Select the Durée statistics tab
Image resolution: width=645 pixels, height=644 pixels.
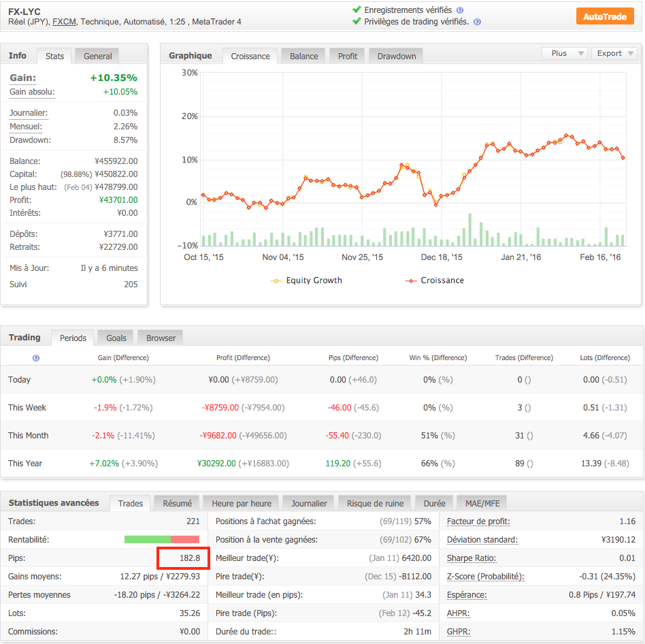(x=434, y=503)
